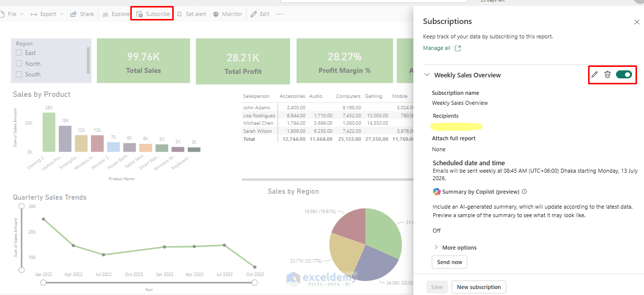This screenshot has width=644, height=295.
Task: Click the Send now button
Action: [449, 262]
